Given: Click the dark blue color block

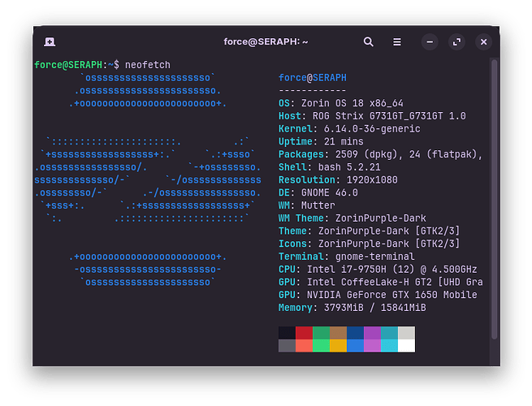Looking at the screenshot, I should (355, 333).
